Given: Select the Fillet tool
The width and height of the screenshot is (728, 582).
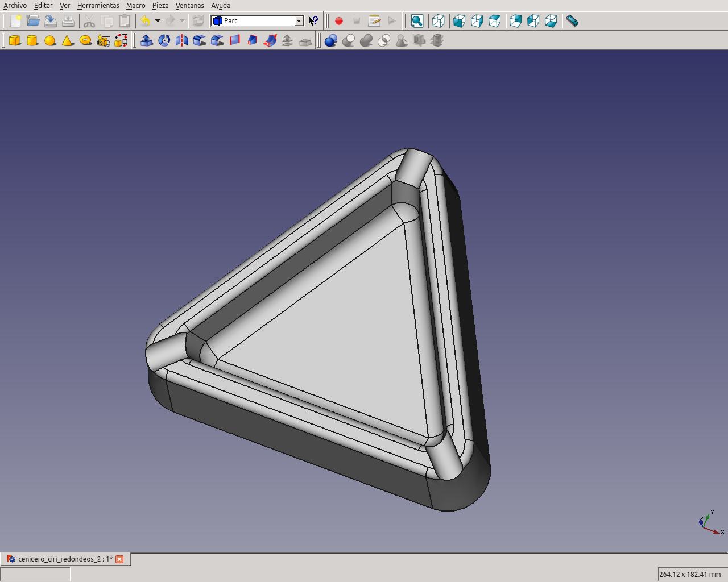Looking at the screenshot, I should (200, 40).
